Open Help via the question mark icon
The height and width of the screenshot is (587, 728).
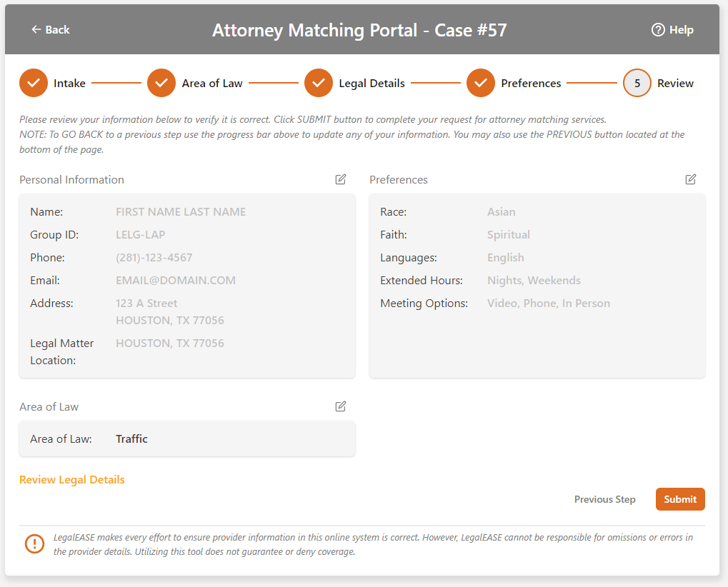[x=658, y=29]
